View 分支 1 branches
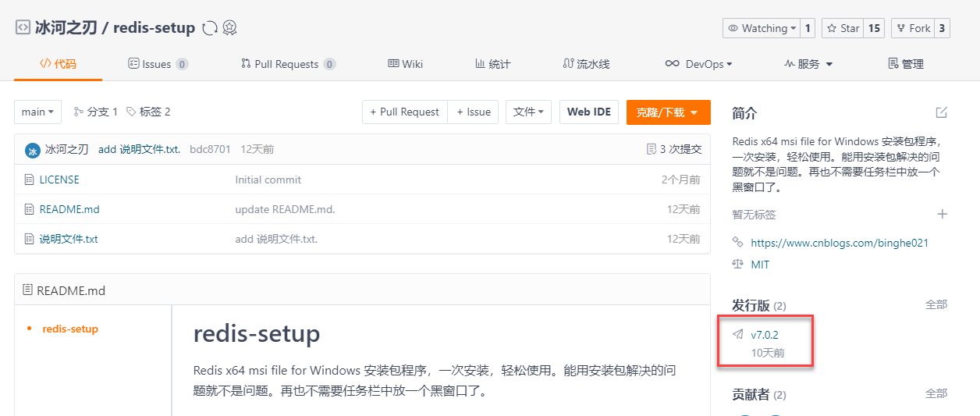This screenshot has width=980, height=416. pos(95,112)
